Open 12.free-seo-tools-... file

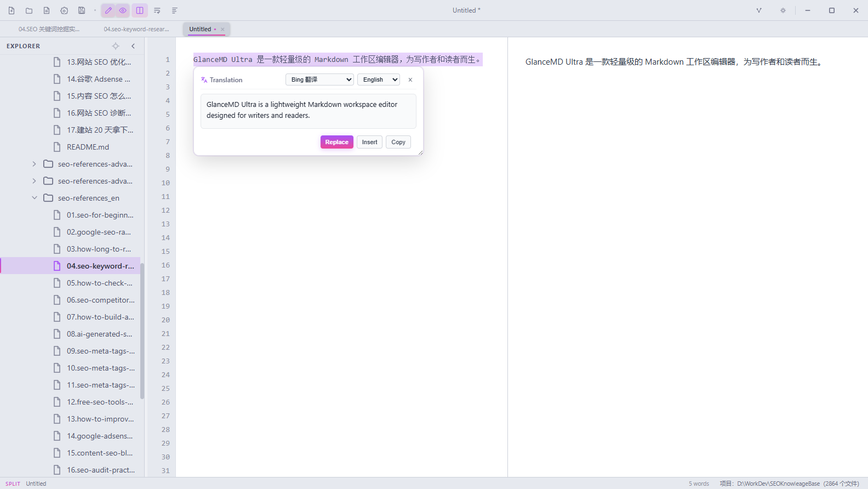pos(70,402)
